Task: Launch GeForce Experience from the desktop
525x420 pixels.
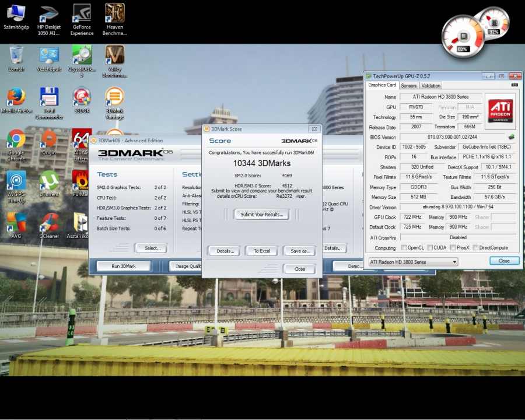Action: pos(82,20)
